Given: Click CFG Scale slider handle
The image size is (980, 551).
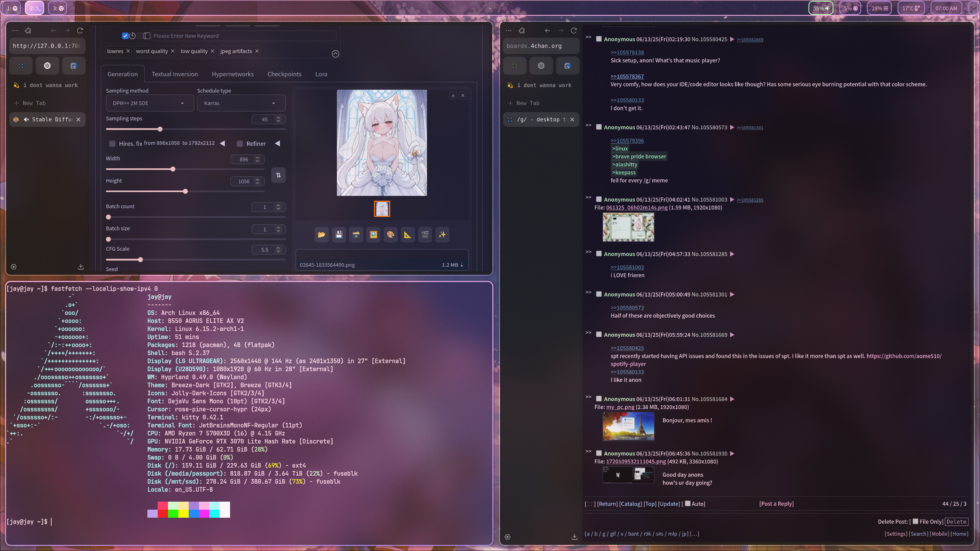Looking at the screenshot, I should click(140, 260).
